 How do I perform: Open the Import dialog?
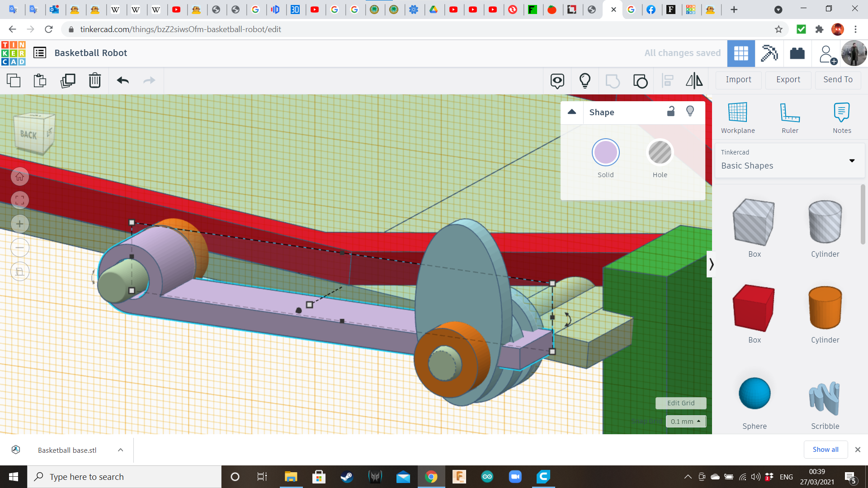coord(738,80)
